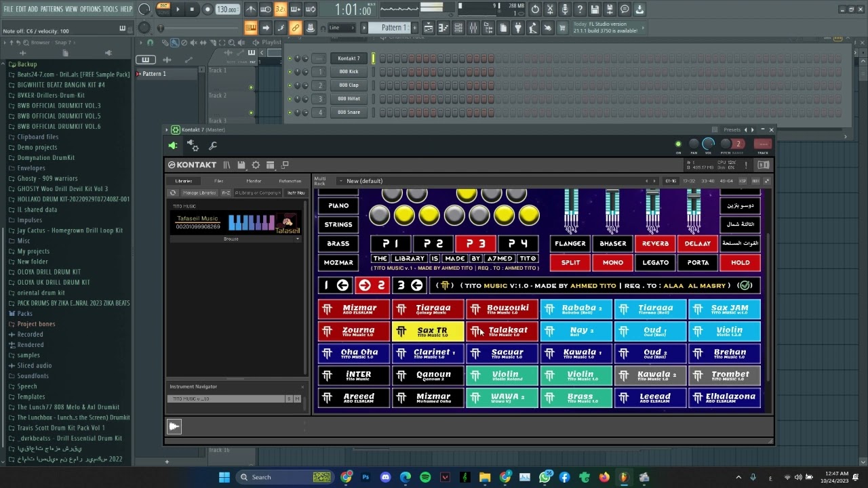This screenshot has height=488, width=868.
Task: Click the help question mark icon
Action: pyautogui.click(x=580, y=9)
